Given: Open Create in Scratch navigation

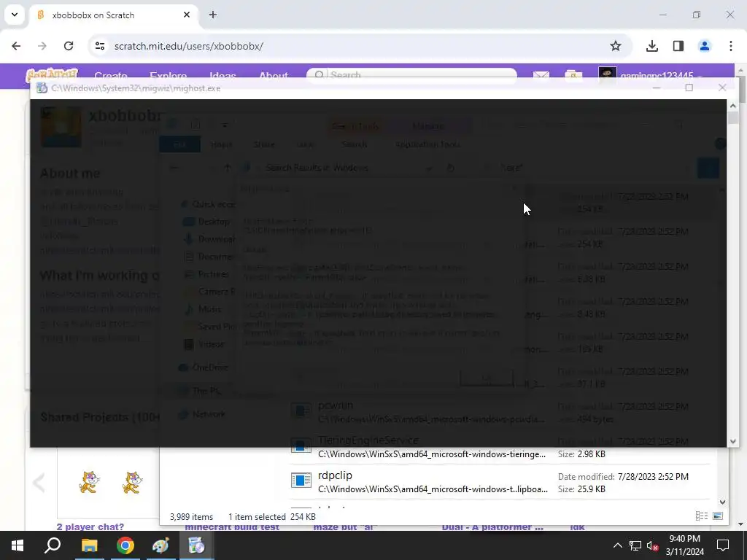Looking at the screenshot, I should tap(111, 75).
